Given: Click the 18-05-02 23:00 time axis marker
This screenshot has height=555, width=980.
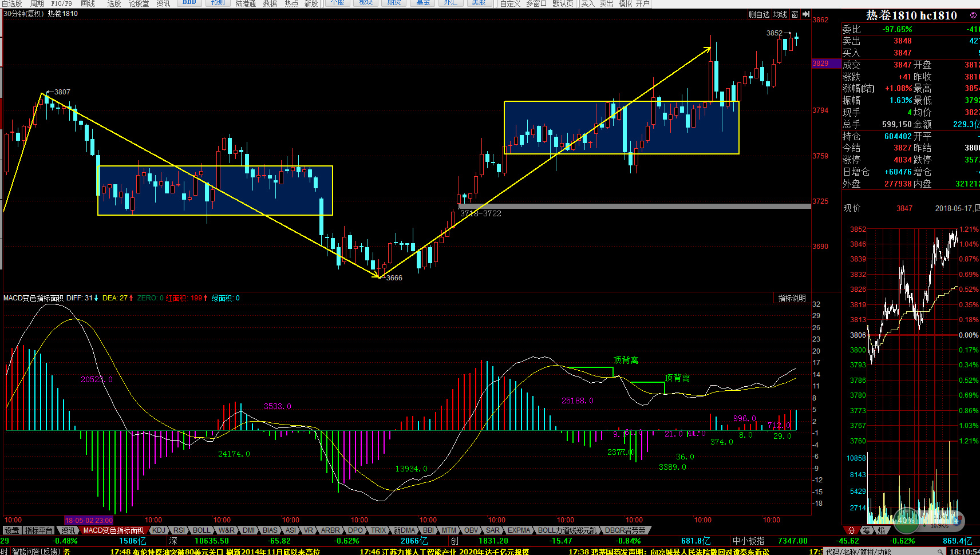Looking at the screenshot, I should pyautogui.click(x=89, y=520).
